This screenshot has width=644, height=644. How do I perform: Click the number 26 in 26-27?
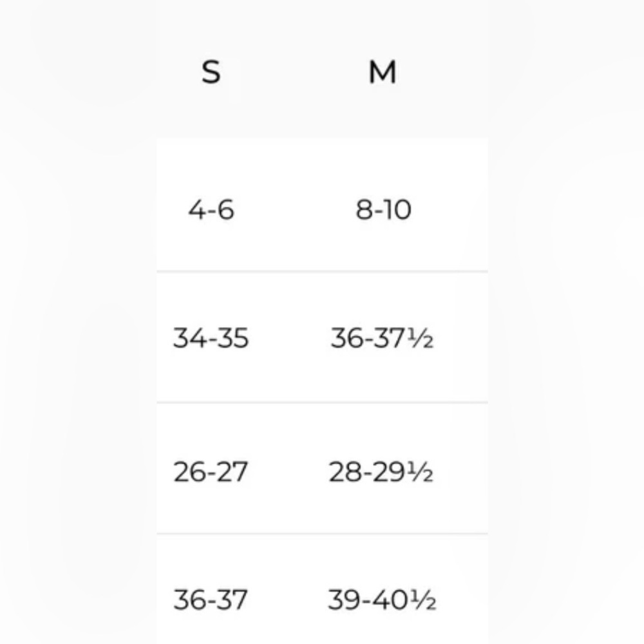187,472
